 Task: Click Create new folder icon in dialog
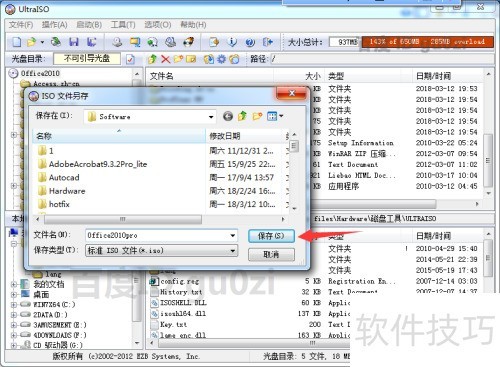(x=257, y=116)
